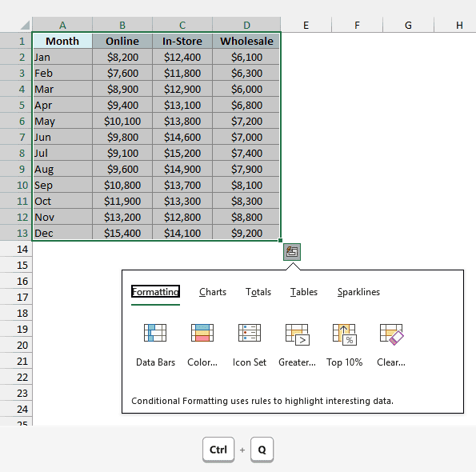Click the Jan cell

coord(62,57)
